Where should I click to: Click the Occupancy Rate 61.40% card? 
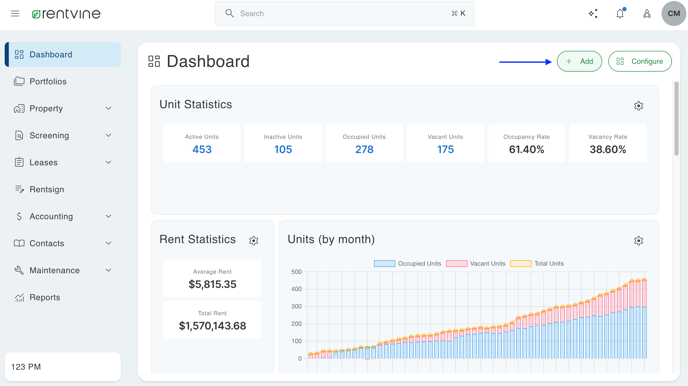527,143
